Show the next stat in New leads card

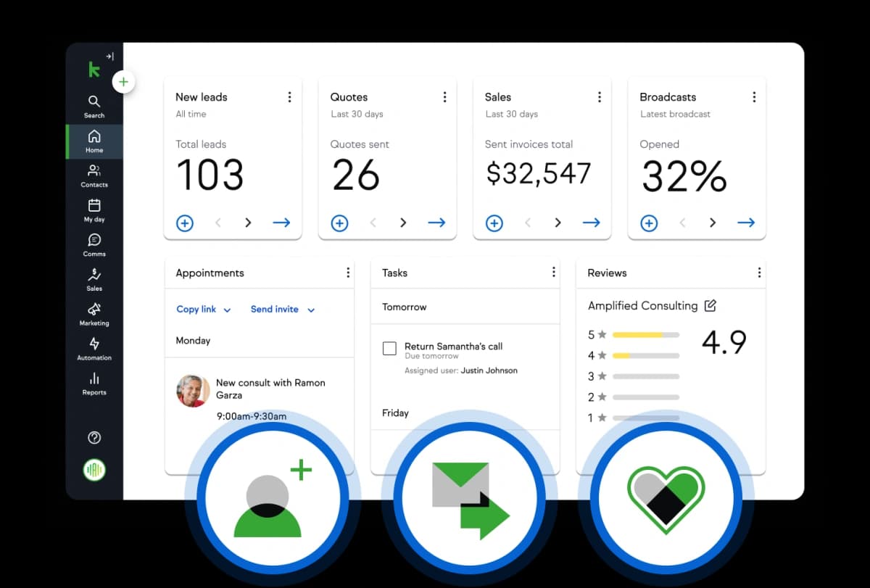click(249, 223)
